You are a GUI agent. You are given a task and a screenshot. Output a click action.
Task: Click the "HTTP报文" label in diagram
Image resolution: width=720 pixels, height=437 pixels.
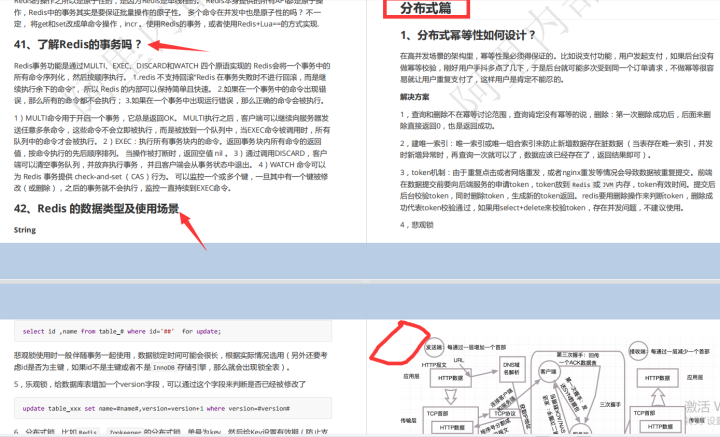tap(434, 365)
